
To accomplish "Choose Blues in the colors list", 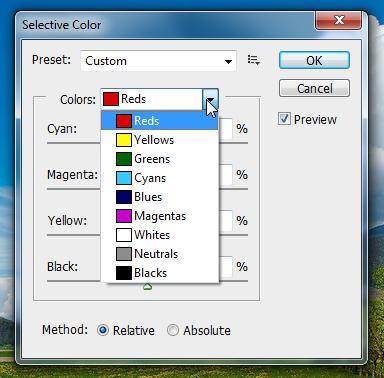I will point(160,197).
